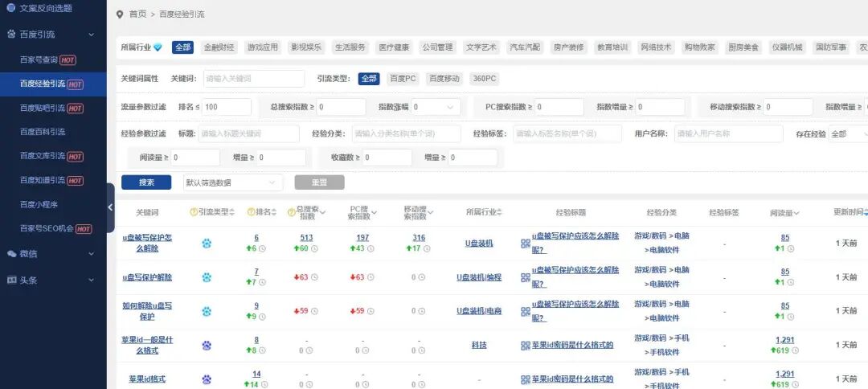Click the diamond icon next to 所属行业
This screenshot has height=389, width=868.
pos(158,47)
